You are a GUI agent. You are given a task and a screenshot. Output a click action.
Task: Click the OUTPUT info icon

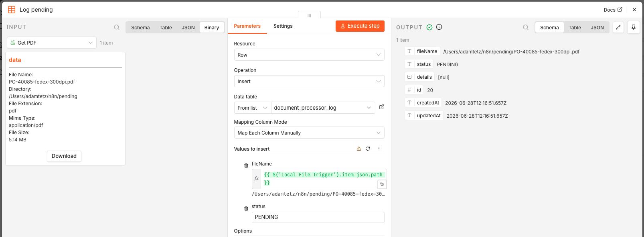point(439,27)
